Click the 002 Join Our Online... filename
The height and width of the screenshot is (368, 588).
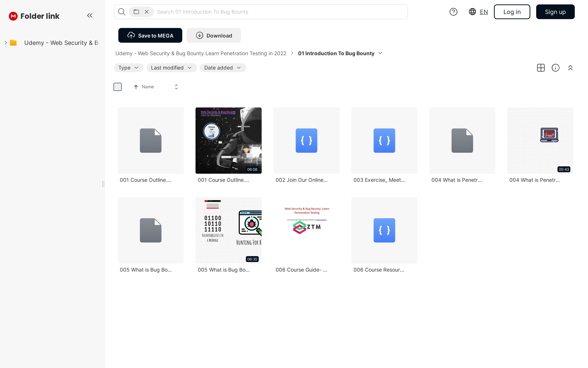(x=302, y=180)
